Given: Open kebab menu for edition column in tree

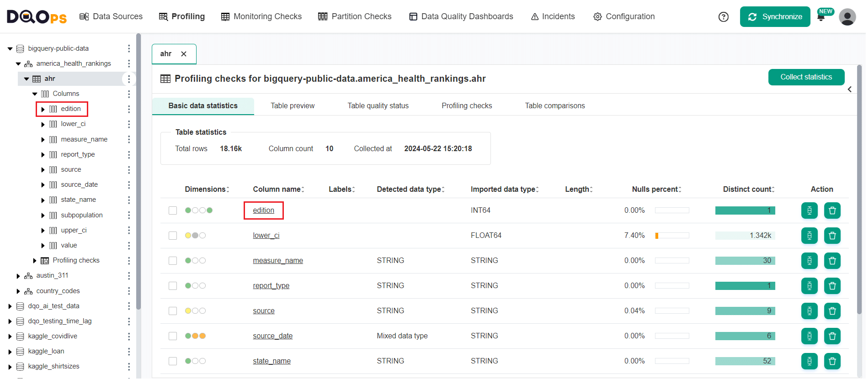Looking at the screenshot, I should tap(129, 109).
